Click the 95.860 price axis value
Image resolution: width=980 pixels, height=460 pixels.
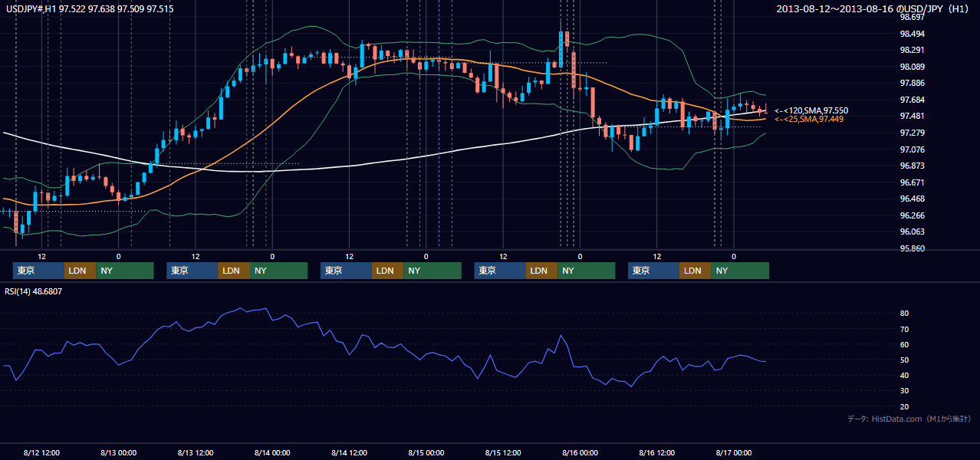[911, 248]
